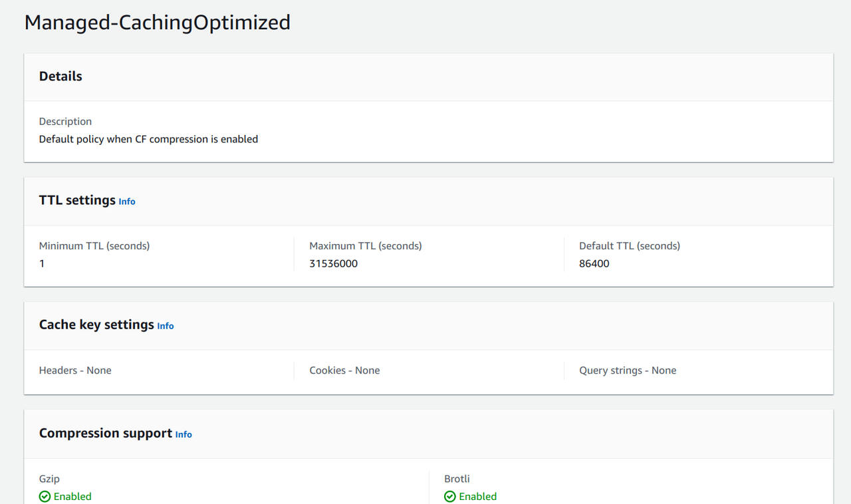
Task: Click the Compression support heading
Action: 106,433
